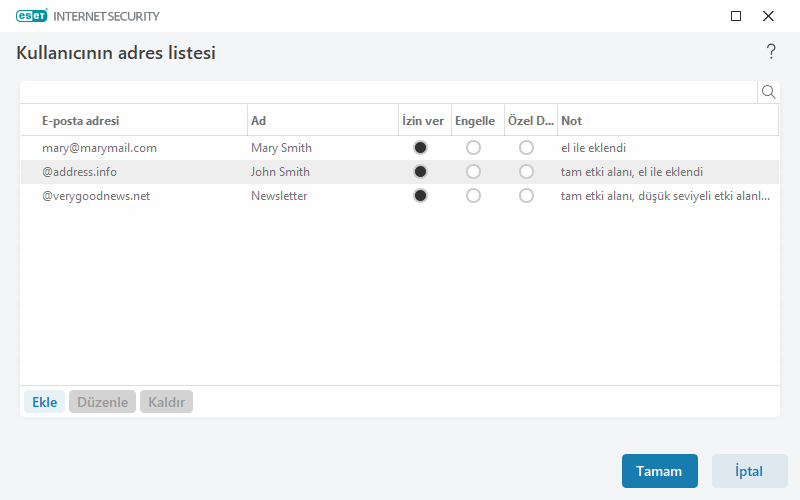Set Engelle for @address.info
Viewport: 800px width, 500px height.
[x=473, y=172]
